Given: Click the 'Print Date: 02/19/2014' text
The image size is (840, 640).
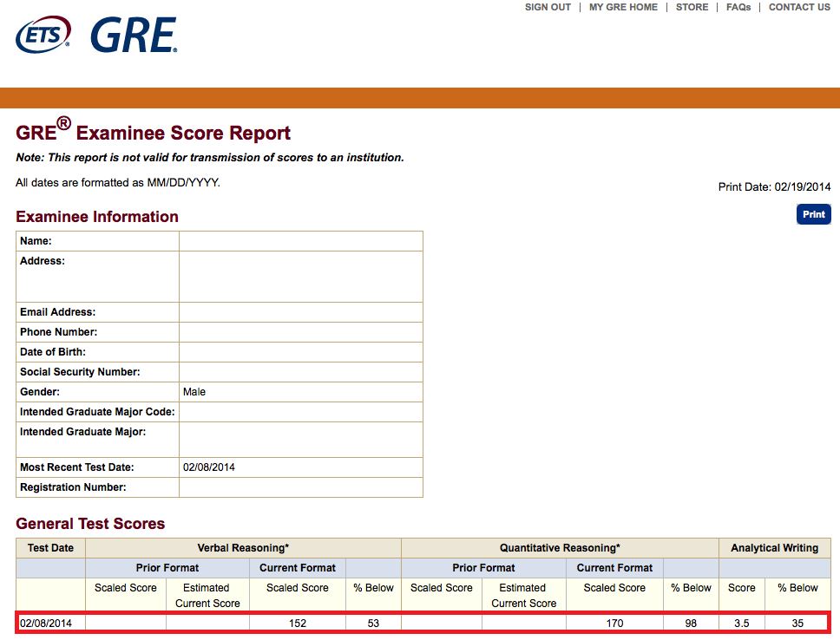Looking at the screenshot, I should pyautogui.click(x=774, y=187).
